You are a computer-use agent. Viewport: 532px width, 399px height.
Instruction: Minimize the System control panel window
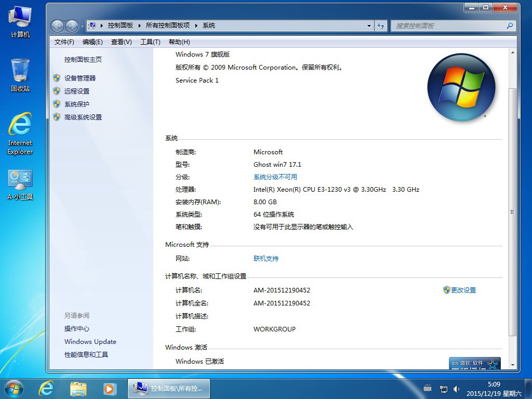pyautogui.click(x=472, y=7)
